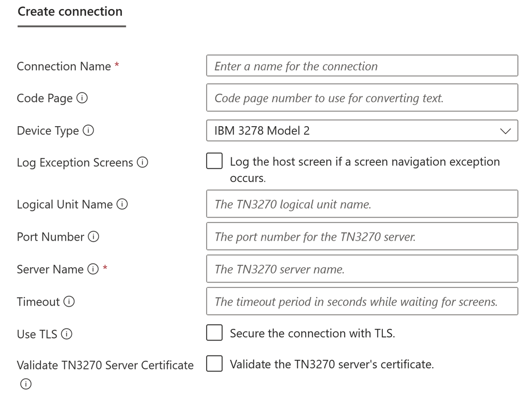532x405 pixels.
Task: Open info for Validate TN3270 Server Certificate
Action: [x=26, y=384]
